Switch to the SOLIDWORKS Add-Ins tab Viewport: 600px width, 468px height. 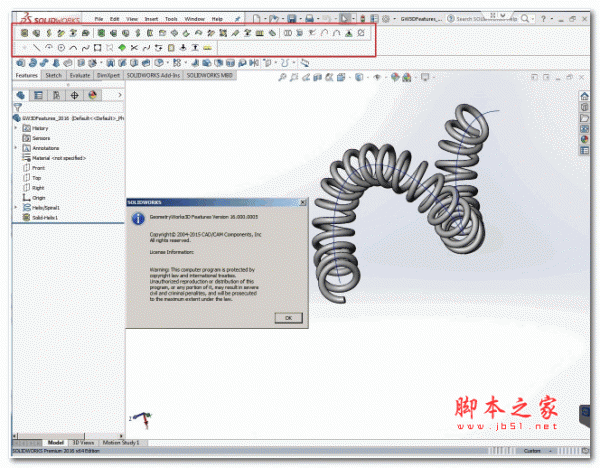click(x=153, y=75)
